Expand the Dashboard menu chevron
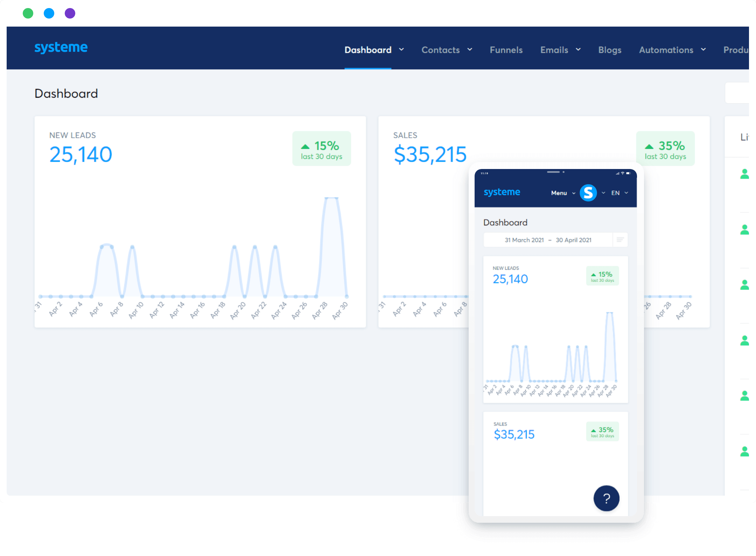Screen dimensions: 756x556 [401, 50]
